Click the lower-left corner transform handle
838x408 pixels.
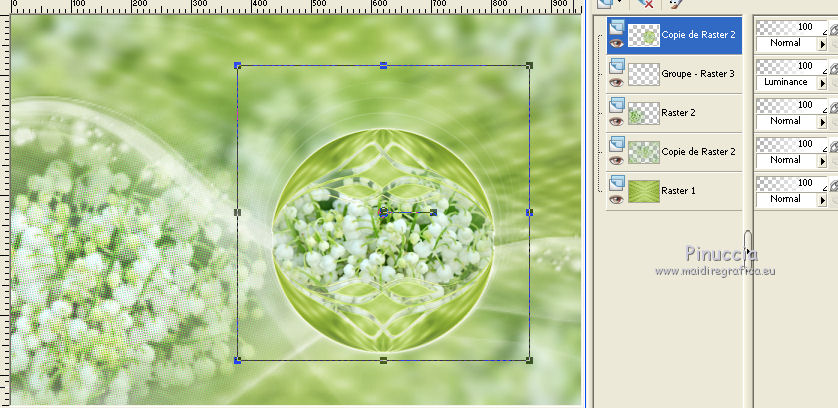(x=238, y=360)
